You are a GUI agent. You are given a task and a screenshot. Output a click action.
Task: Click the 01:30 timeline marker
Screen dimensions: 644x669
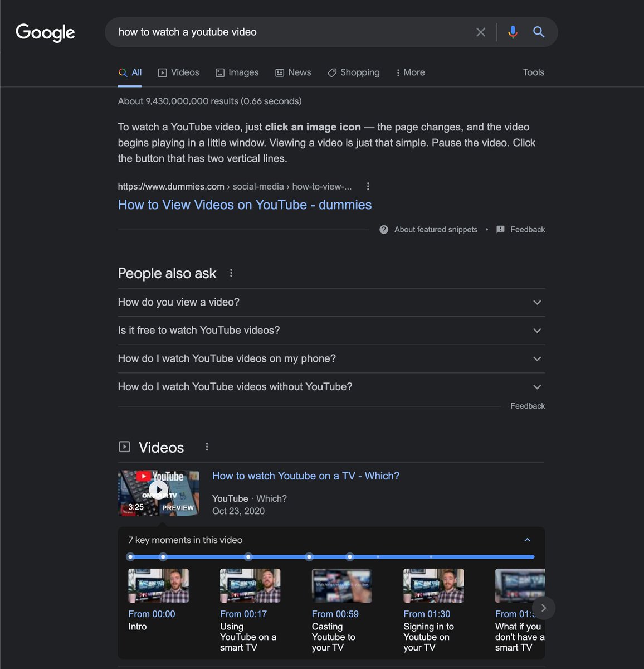coord(309,556)
